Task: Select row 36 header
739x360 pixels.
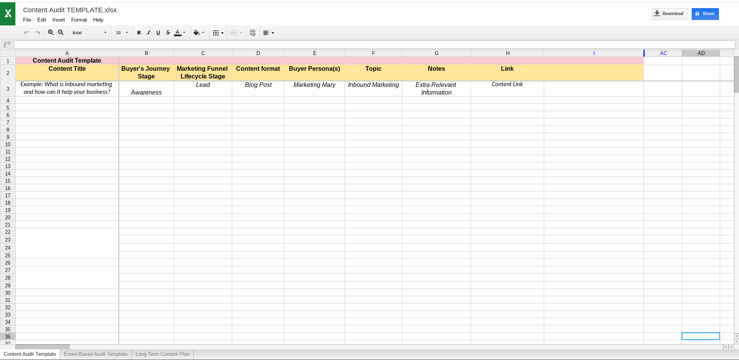Action: click(x=8, y=336)
